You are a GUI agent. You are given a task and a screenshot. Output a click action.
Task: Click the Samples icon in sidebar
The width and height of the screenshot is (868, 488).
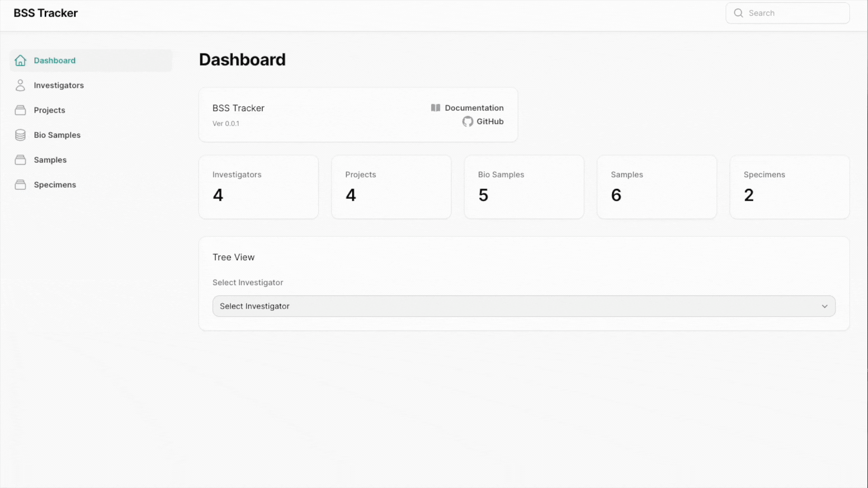point(20,160)
